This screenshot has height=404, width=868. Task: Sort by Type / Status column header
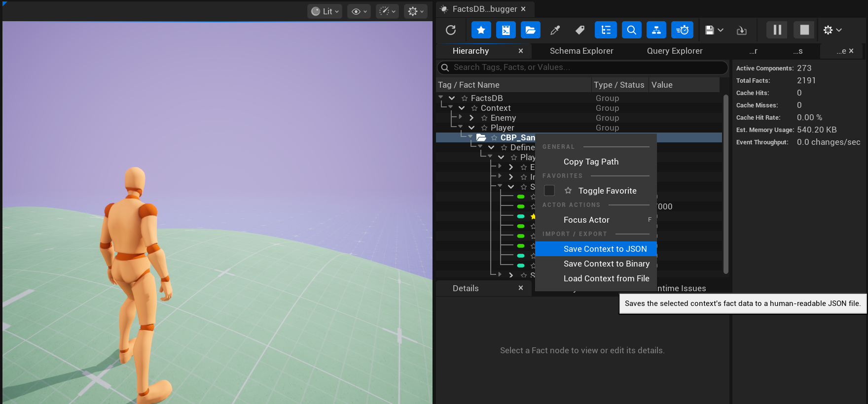coord(620,85)
